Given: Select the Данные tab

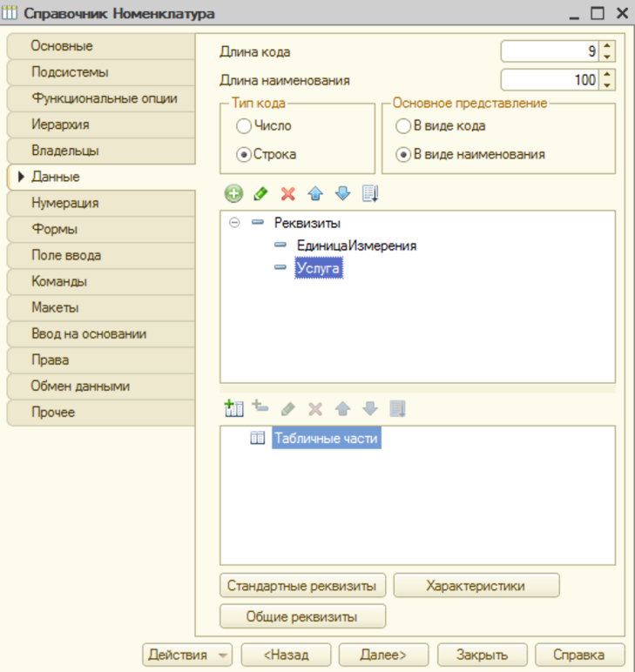Looking at the screenshot, I should pos(101,177).
